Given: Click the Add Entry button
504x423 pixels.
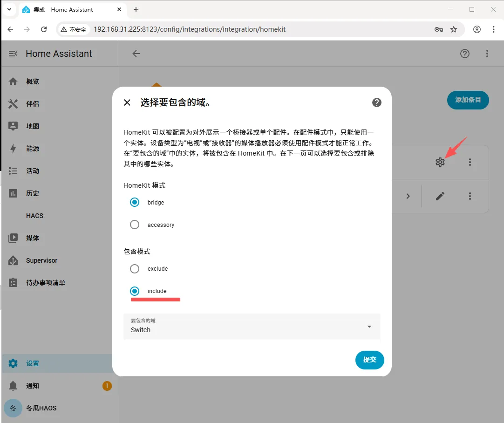Looking at the screenshot, I should (468, 100).
